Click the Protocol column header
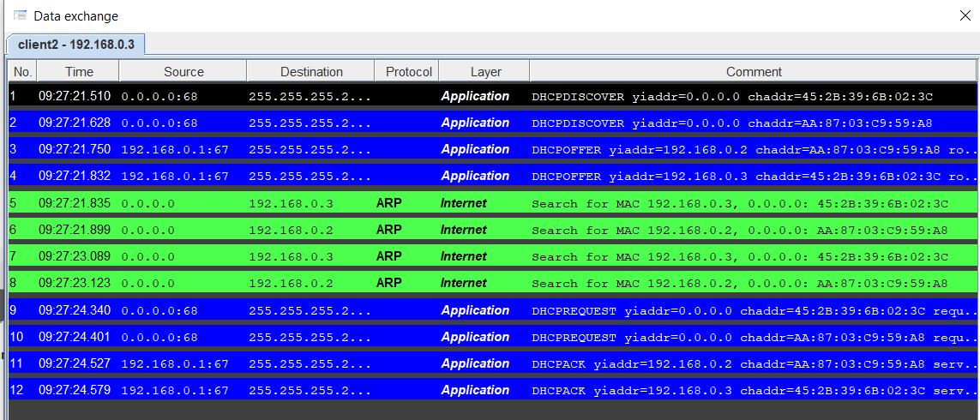 click(408, 72)
